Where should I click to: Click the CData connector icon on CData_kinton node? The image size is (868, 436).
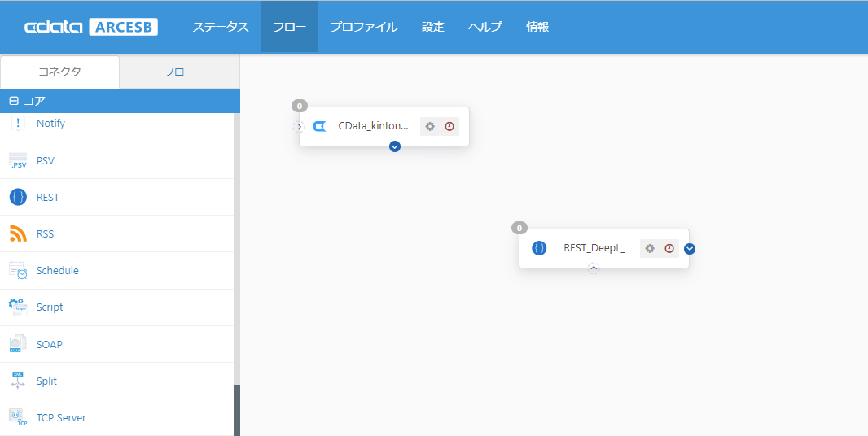tap(320, 127)
